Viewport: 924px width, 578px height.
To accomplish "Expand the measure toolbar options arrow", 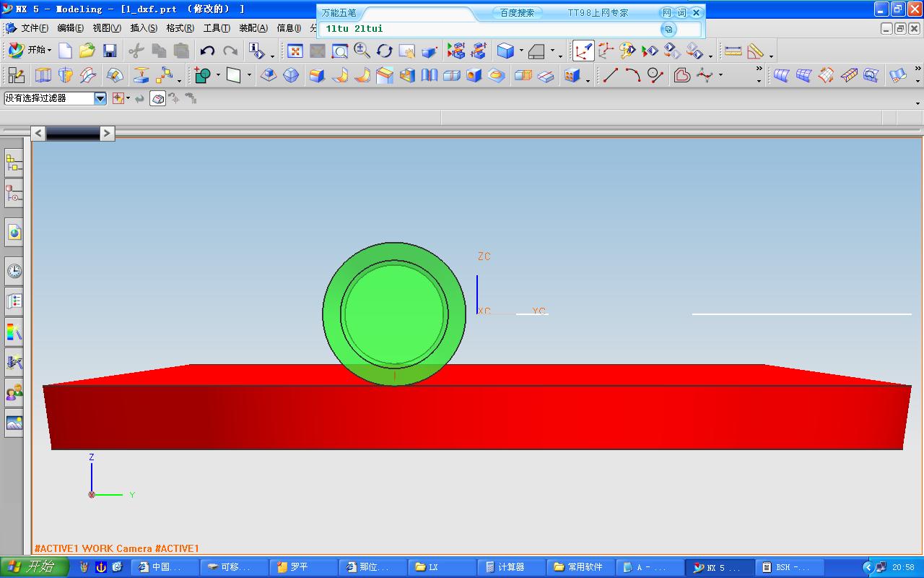I will [x=772, y=56].
